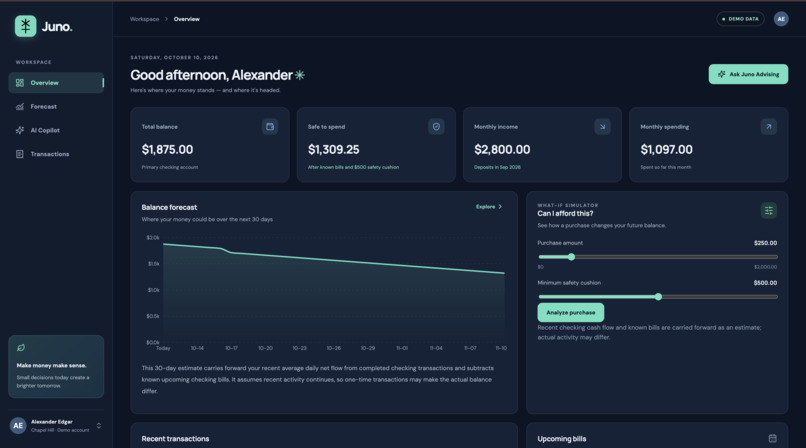806x448 pixels.
Task: Click the Today label on chart axis
Action: (163, 348)
